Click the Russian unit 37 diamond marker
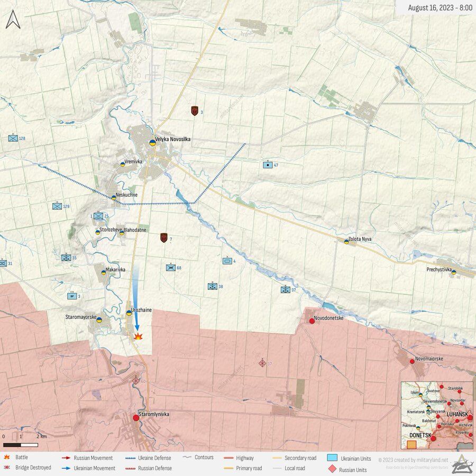The image size is (476, 476). 262,363
